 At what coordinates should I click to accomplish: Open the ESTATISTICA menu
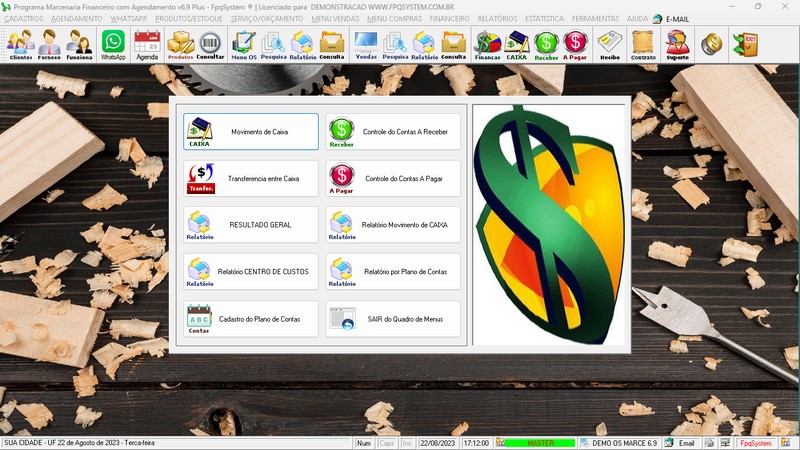[x=544, y=19]
